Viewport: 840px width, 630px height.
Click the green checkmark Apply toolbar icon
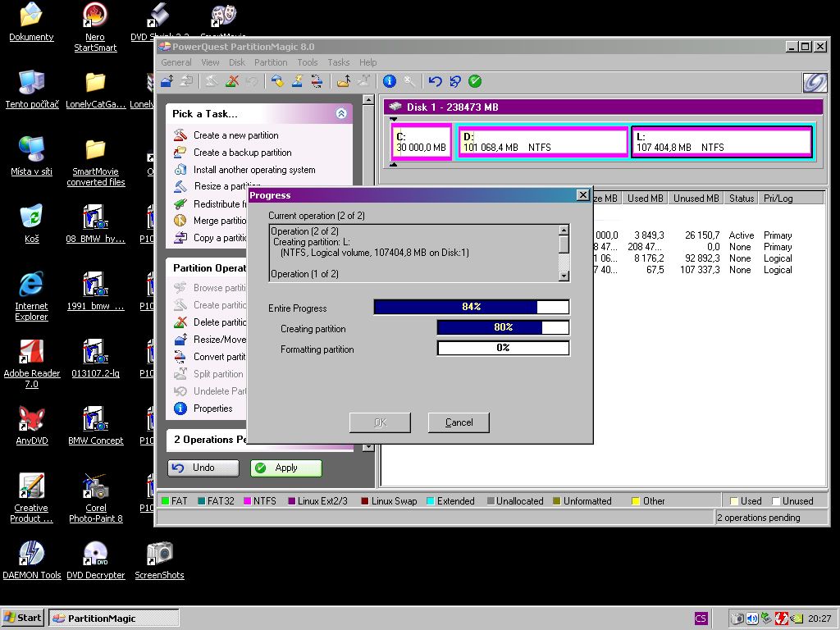coord(475,81)
